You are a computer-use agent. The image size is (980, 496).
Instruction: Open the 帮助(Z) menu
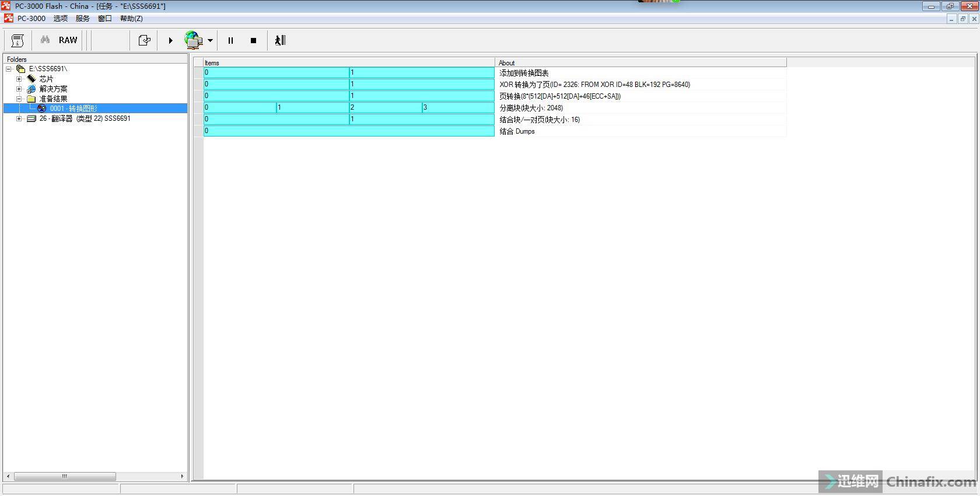(131, 19)
